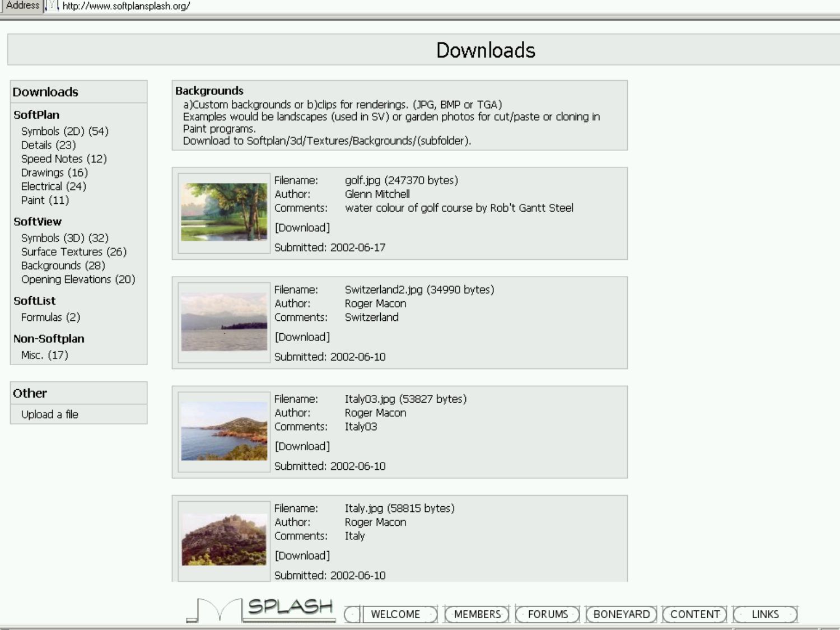The height and width of the screenshot is (630, 840).
Task: Click the page icon in address bar
Action: coord(52,6)
